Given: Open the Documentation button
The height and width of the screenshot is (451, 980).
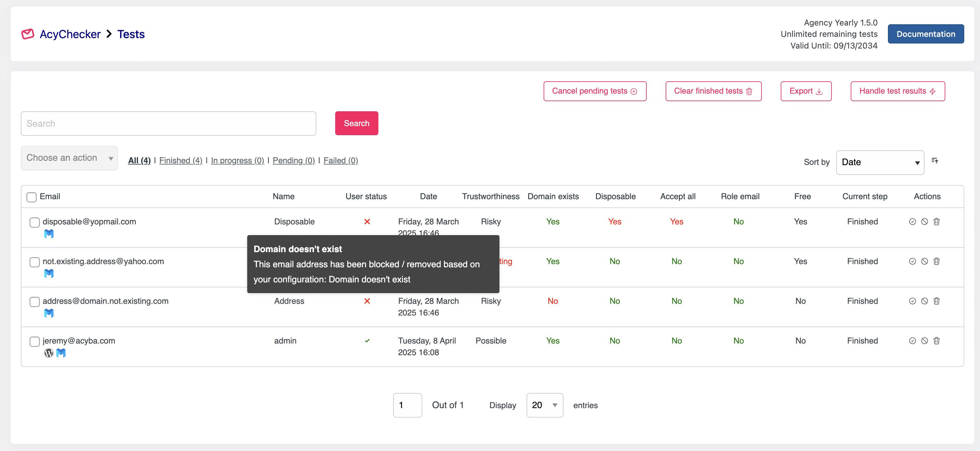Looking at the screenshot, I should 925,34.
